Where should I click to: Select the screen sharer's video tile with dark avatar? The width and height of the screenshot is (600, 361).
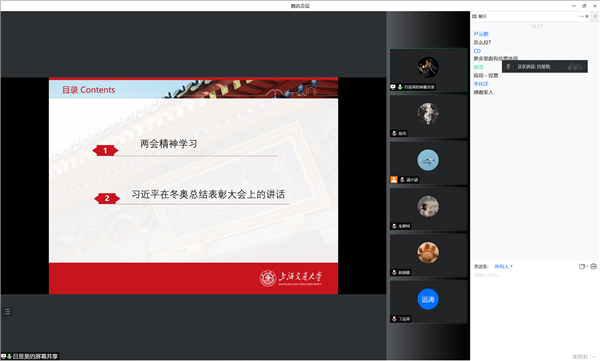429,70
